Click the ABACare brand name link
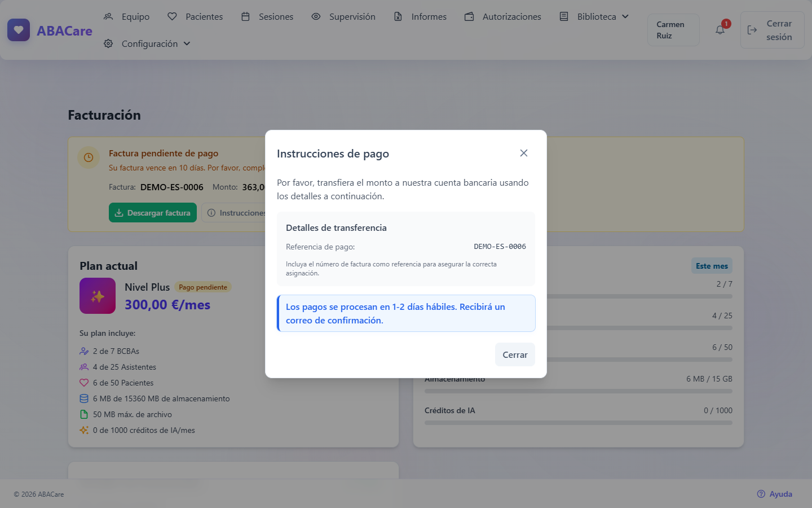 click(x=64, y=30)
